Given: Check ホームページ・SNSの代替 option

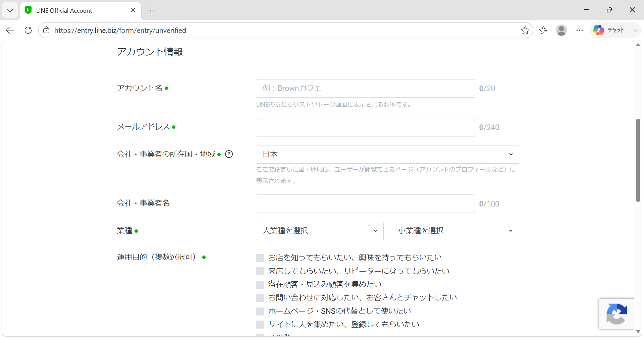Looking at the screenshot, I should pyautogui.click(x=260, y=311).
